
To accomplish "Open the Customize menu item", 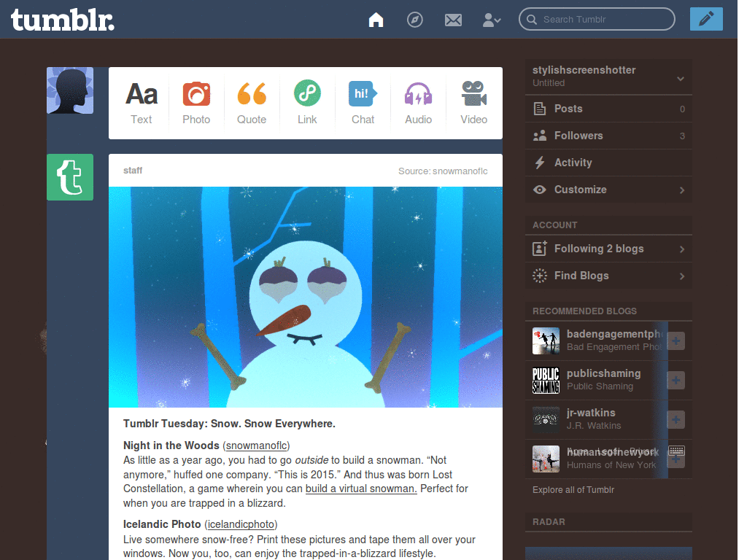I will click(608, 190).
